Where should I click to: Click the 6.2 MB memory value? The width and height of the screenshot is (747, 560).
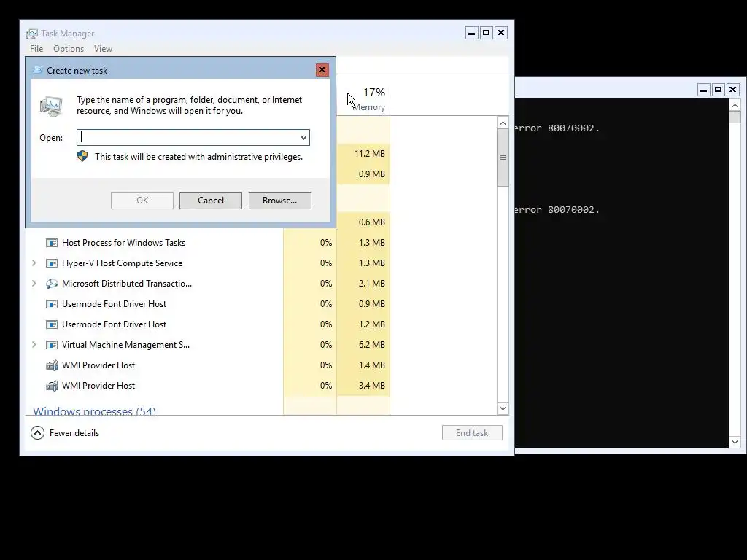tap(371, 345)
